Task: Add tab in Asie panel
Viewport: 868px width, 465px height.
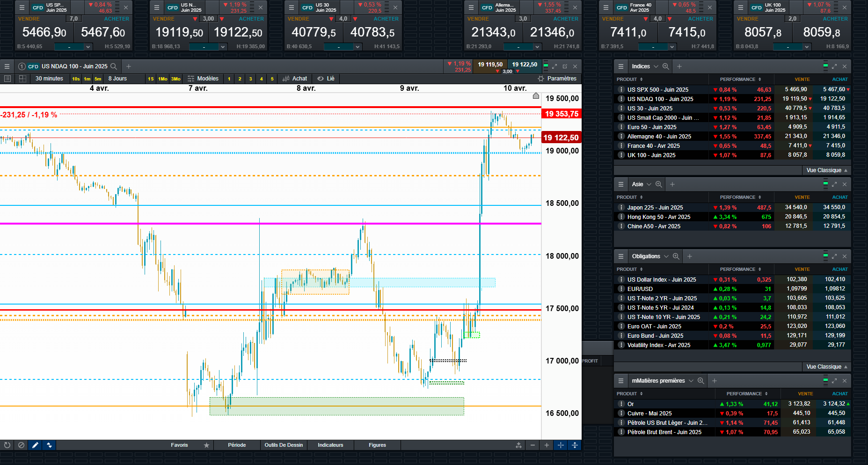Action: 672,184
